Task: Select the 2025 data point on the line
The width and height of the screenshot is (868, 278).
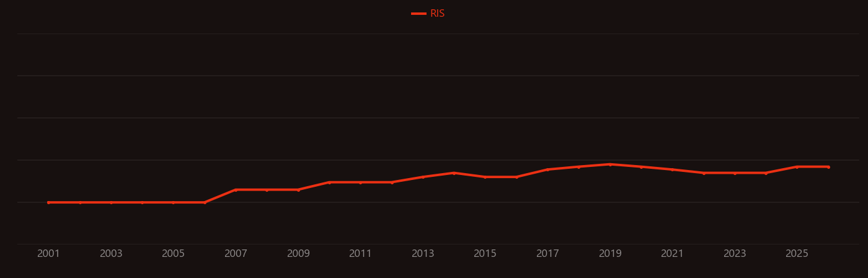Action: (x=797, y=167)
